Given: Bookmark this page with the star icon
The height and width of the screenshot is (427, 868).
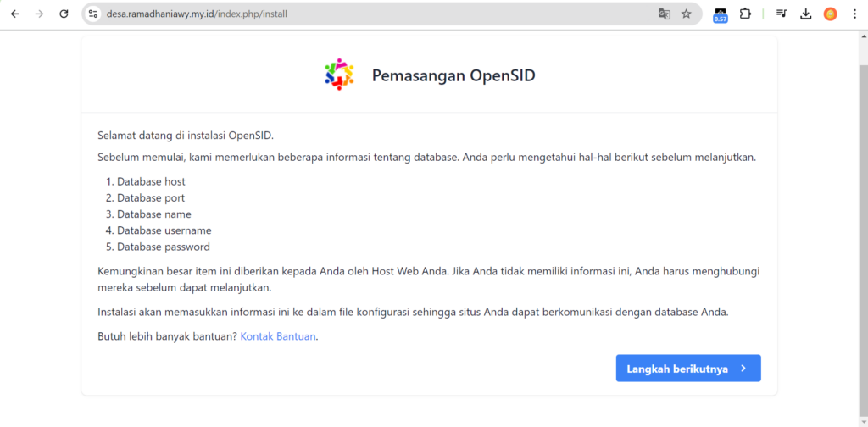Looking at the screenshot, I should tap(687, 14).
